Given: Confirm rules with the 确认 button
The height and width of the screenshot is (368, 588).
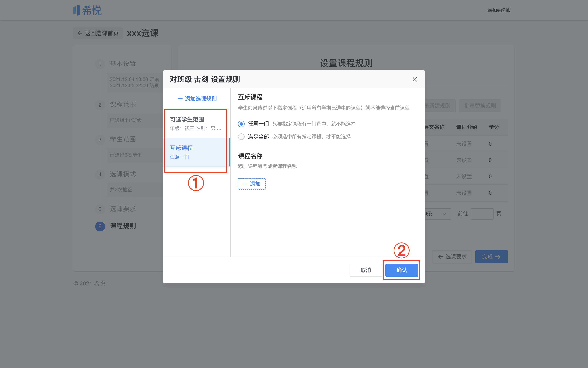Looking at the screenshot, I should [x=402, y=270].
